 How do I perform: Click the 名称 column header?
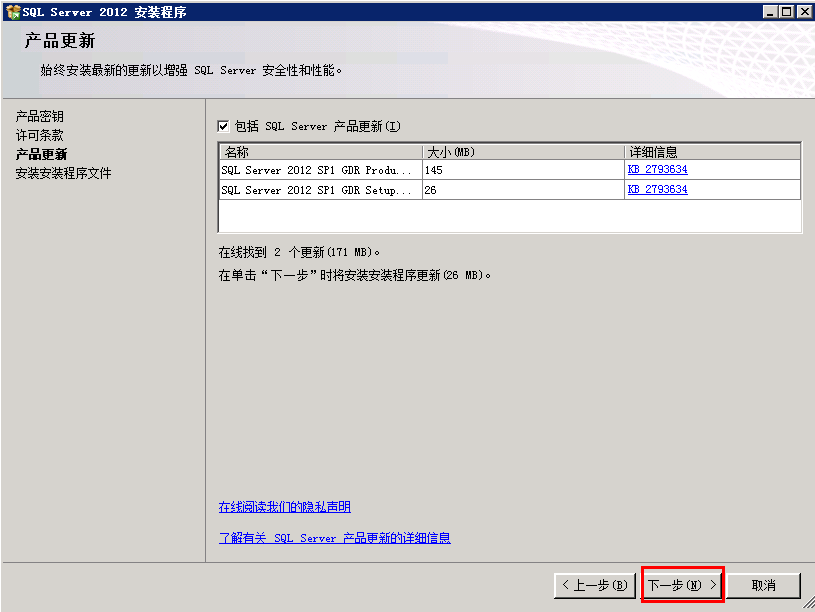pyautogui.click(x=321, y=152)
